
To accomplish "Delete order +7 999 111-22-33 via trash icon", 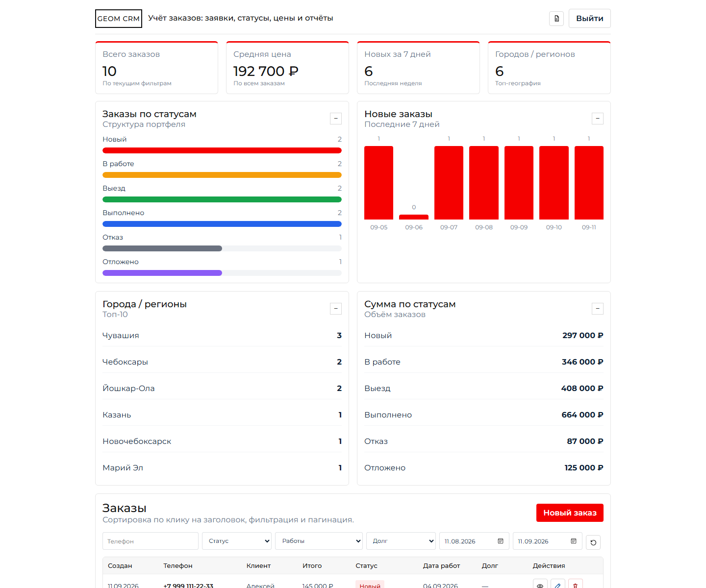I will [576, 585].
